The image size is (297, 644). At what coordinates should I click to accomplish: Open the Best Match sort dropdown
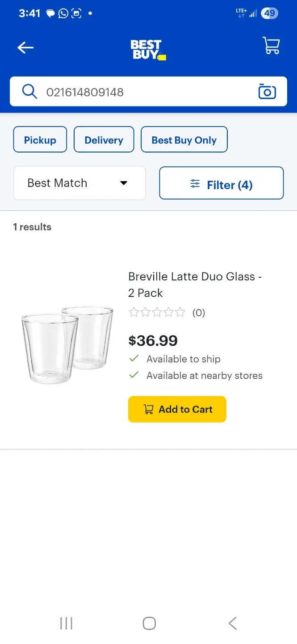click(x=79, y=183)
